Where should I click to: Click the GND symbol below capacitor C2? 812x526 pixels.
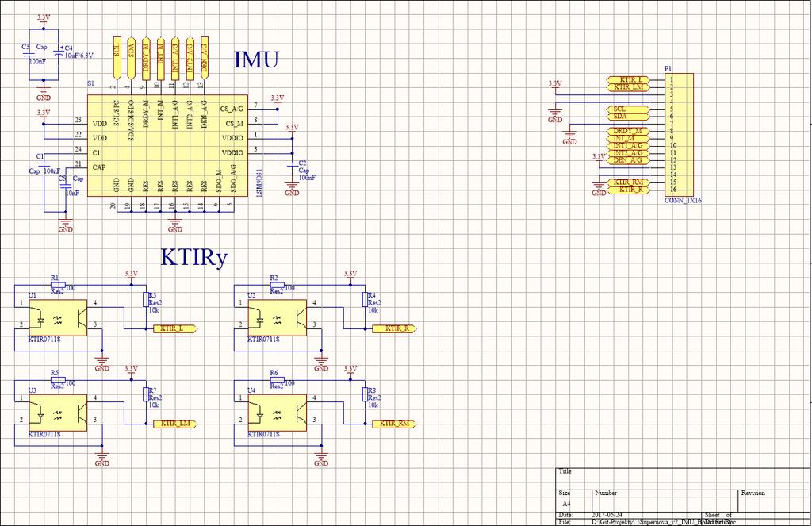coord(292,190)
